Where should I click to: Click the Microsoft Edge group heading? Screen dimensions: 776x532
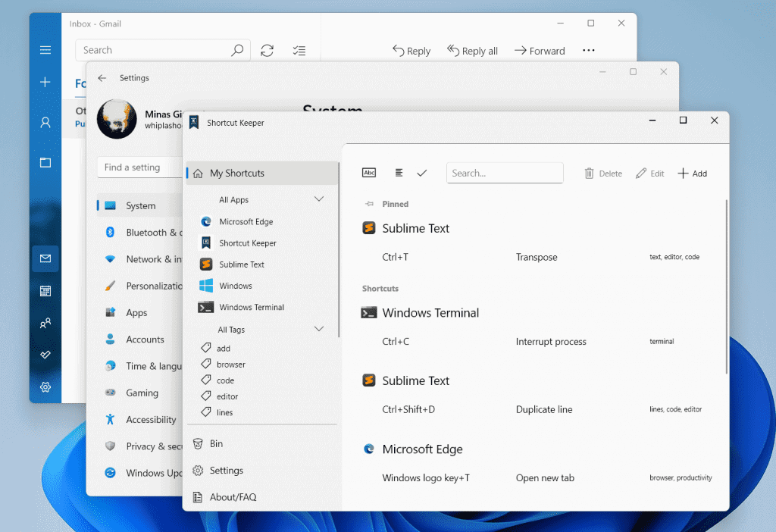422,449
